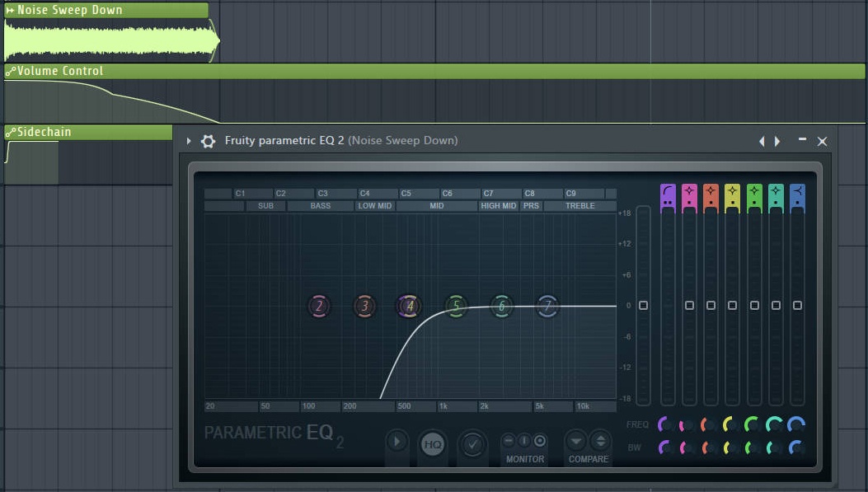Click blue band 7 FREQ knob

pyautogui.click(x=796, y=424)
